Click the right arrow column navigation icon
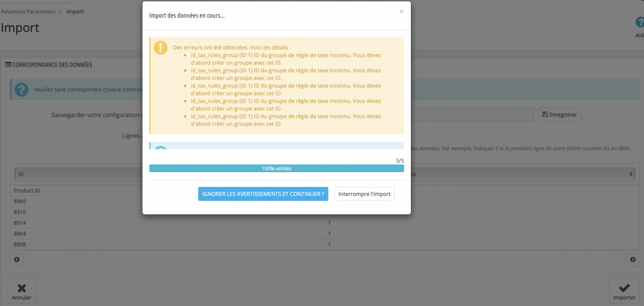Screen dimensions: 644x306 click(633, 260)
